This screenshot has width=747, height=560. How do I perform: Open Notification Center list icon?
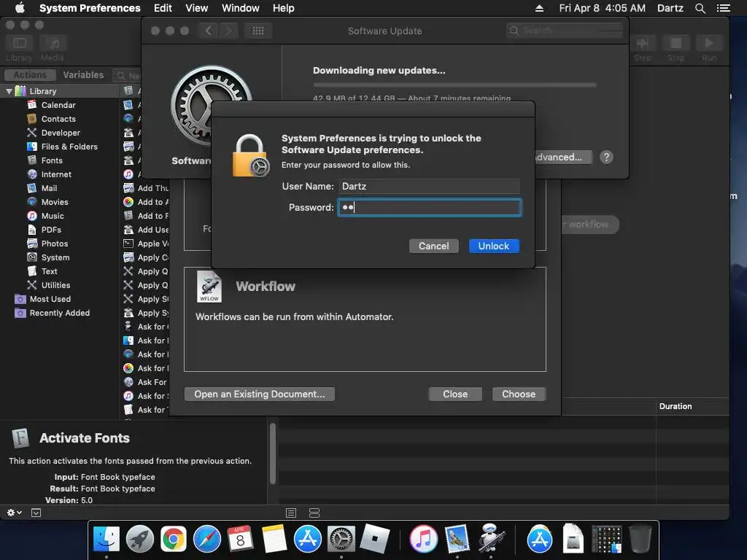[x=723, y=8]
